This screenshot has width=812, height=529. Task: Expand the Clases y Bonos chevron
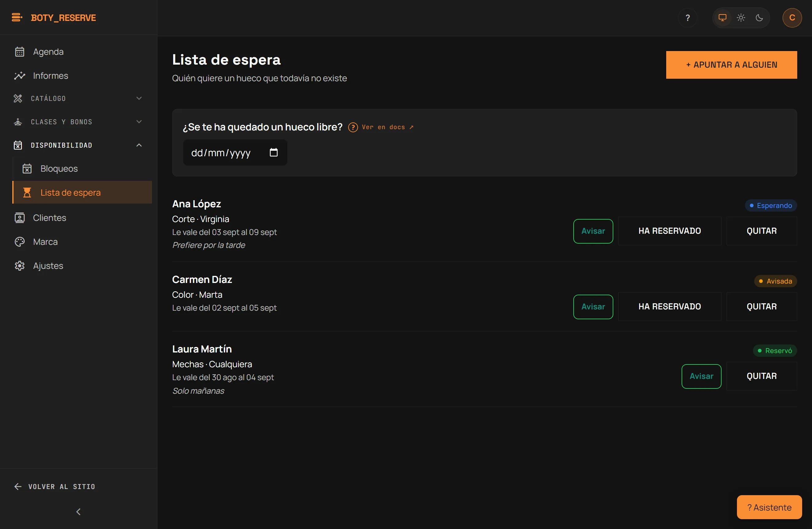(139, 122)
